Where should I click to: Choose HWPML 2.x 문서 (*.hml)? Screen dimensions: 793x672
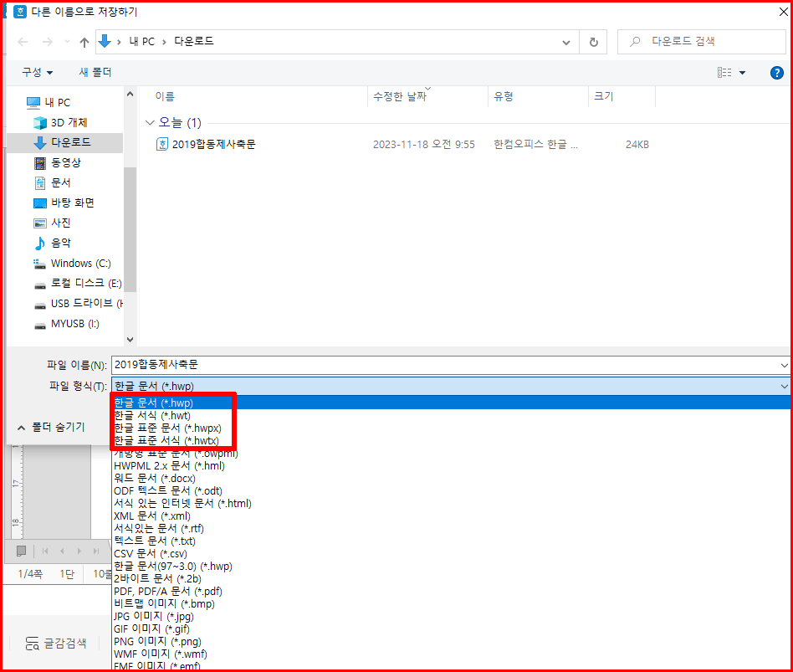click(x=170, y=466)
